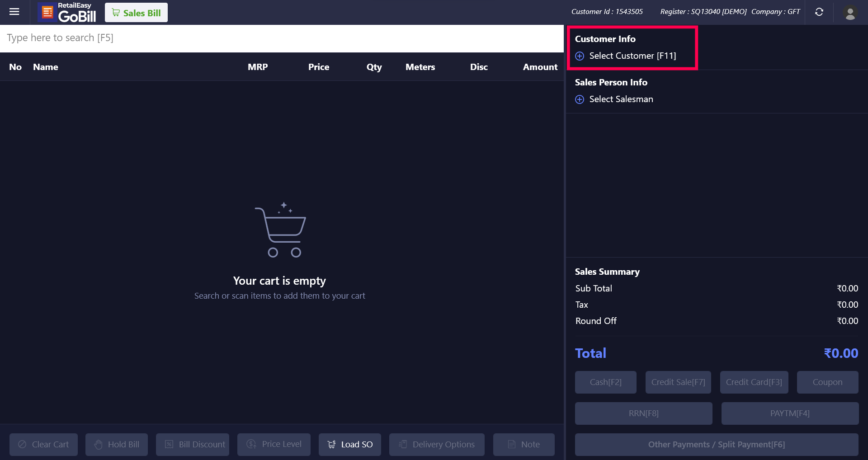Image resolution: width=868 pixels, height=460 pixels.
Task: Click the plus icon beside Select Salesman
Action: click(580, 99)
